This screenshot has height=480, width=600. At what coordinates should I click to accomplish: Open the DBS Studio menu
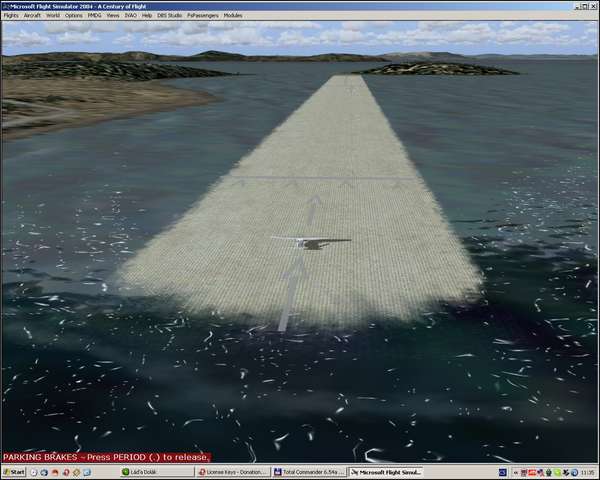[169, 15]
